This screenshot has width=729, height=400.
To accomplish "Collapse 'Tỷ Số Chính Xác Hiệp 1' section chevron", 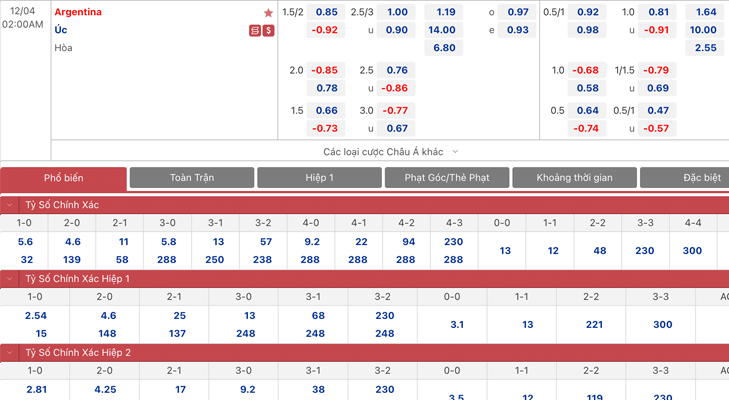I will pyautogui.click(x=9, y=279).
